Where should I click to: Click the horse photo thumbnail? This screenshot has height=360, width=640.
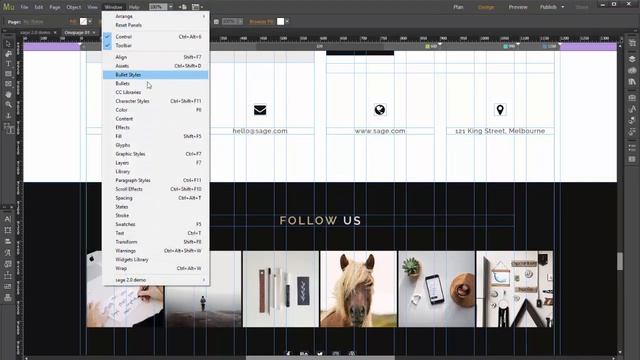coord(358,289)
